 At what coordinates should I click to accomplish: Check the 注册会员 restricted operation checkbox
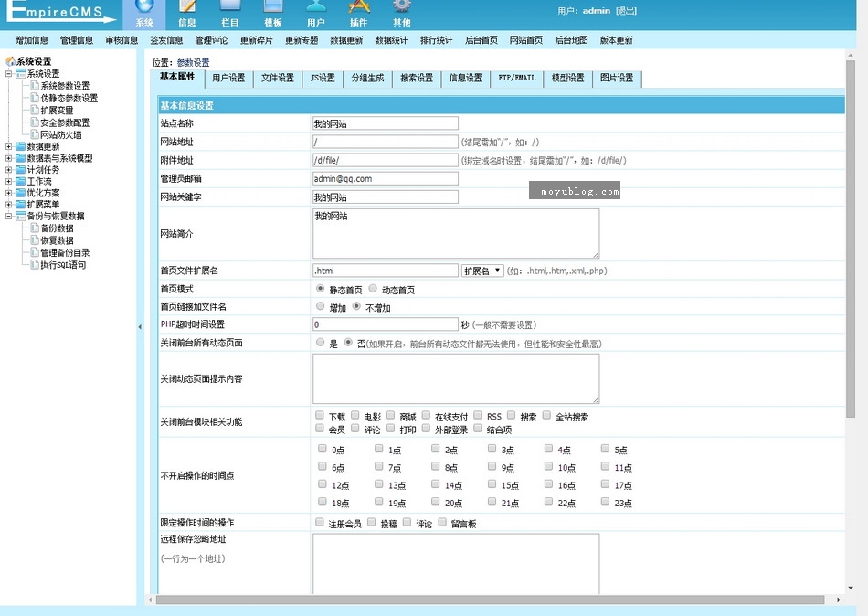(x=320, y=523)
